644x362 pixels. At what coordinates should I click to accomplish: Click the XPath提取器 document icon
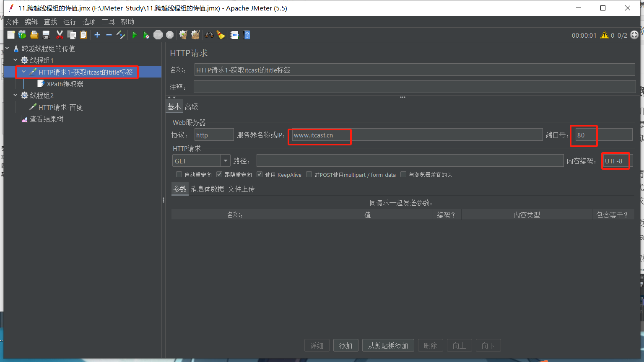41,84
